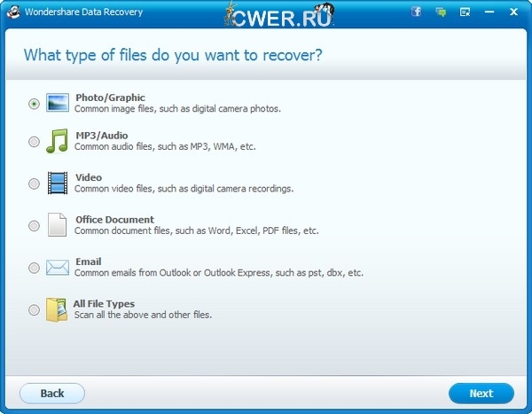Click 'Common emails from Outlook or Outlook Express' text

tap(172, 273)
